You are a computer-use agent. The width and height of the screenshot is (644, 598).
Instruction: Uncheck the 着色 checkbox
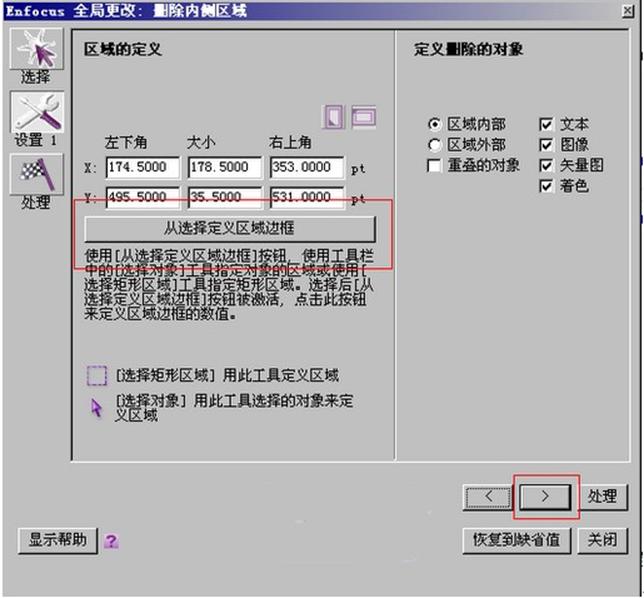pos(546,186)
